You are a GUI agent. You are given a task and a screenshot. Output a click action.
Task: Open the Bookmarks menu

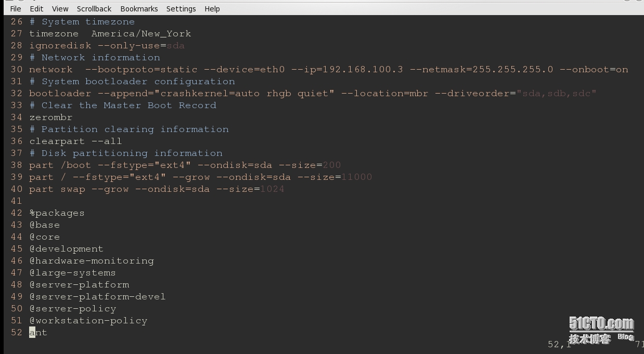coord(139,9)
